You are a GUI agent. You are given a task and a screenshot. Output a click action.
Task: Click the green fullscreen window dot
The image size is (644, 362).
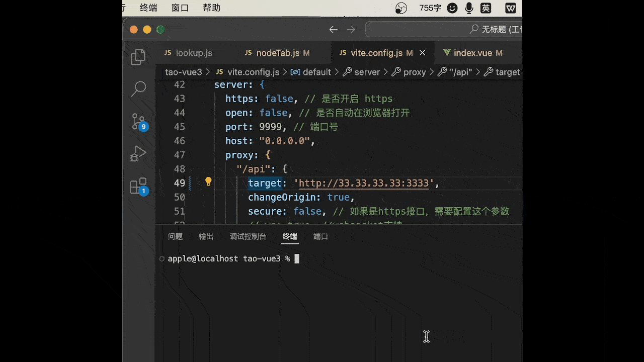(x=160, y=30)
